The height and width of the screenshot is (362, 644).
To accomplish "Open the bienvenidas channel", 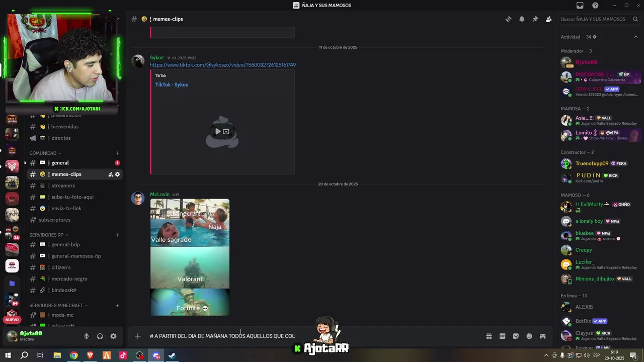I will click(x=74, y=127).
